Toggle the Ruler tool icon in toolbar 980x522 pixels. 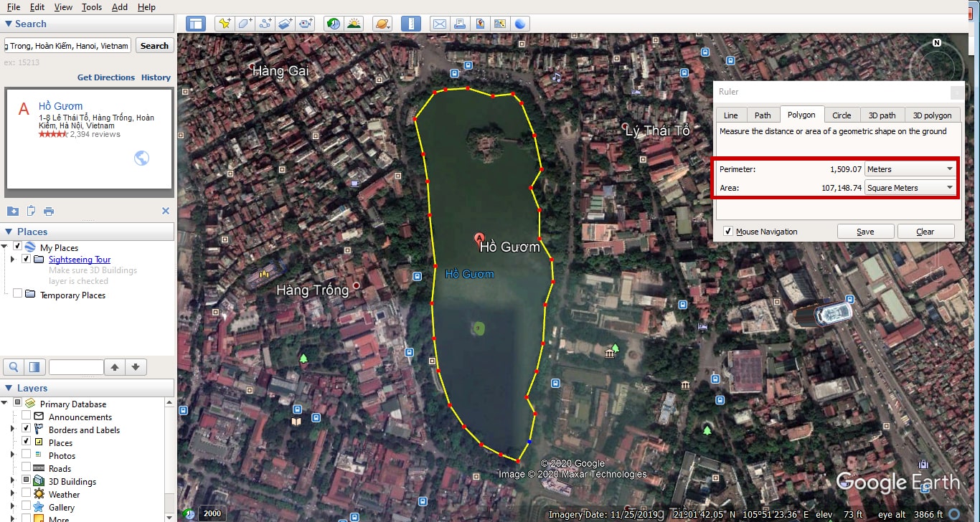click(x=410, y=24)
